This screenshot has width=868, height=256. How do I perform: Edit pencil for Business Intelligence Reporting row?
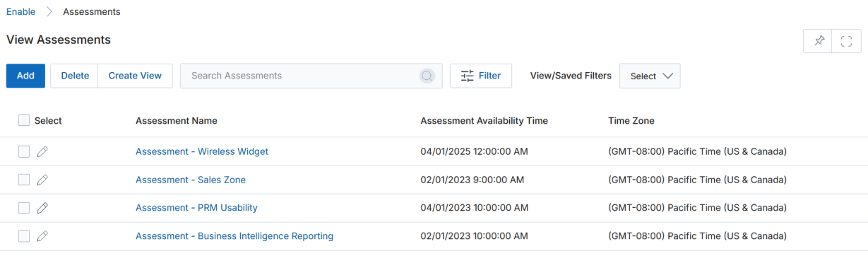(42, 236)
